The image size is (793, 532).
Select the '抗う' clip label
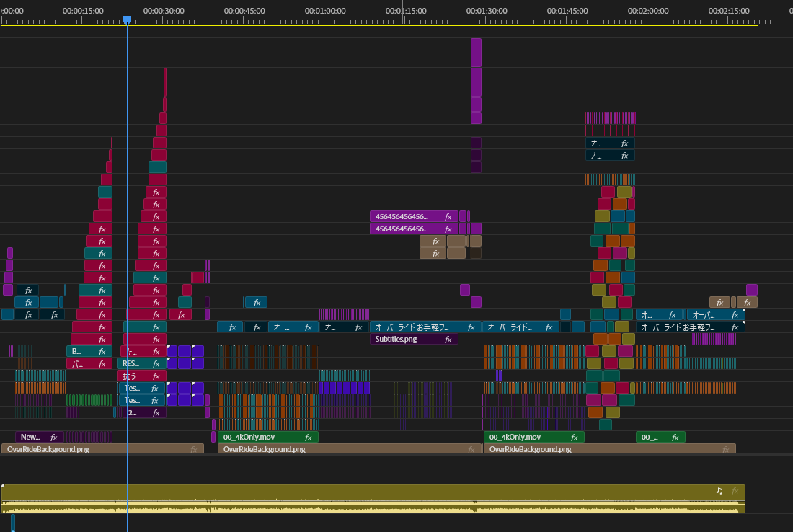(x=129, y=376)
